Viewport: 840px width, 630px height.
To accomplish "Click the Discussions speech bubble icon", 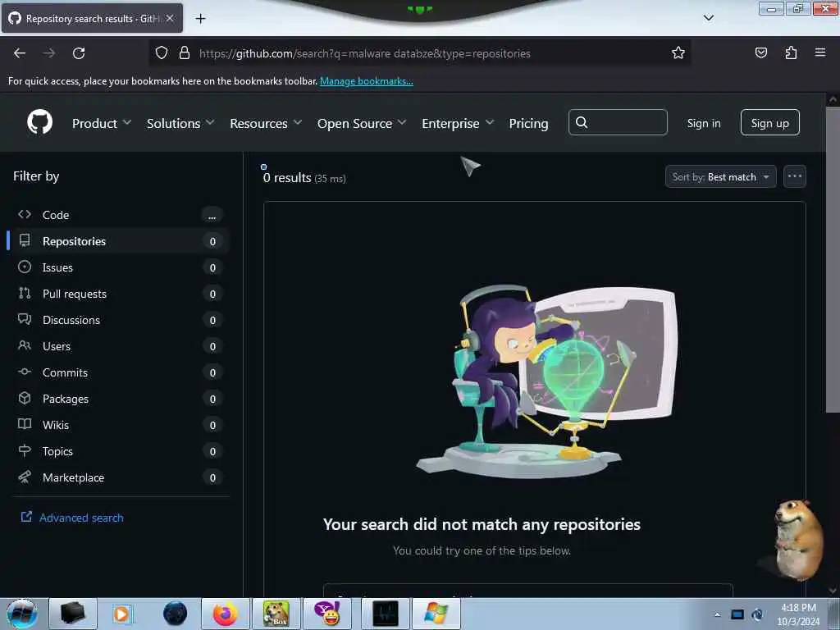I will [25, 319].
